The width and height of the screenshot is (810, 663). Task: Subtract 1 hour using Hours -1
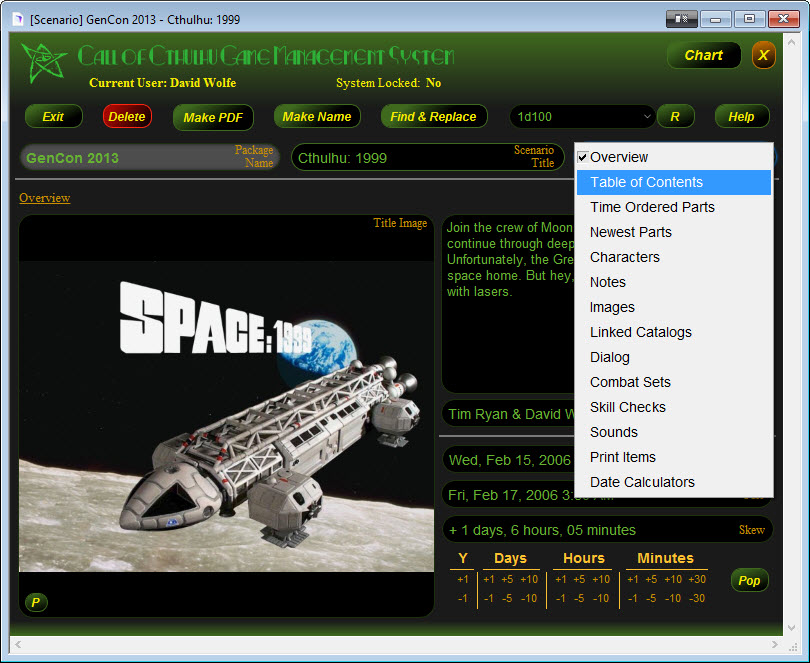click(x=561, y=598)
